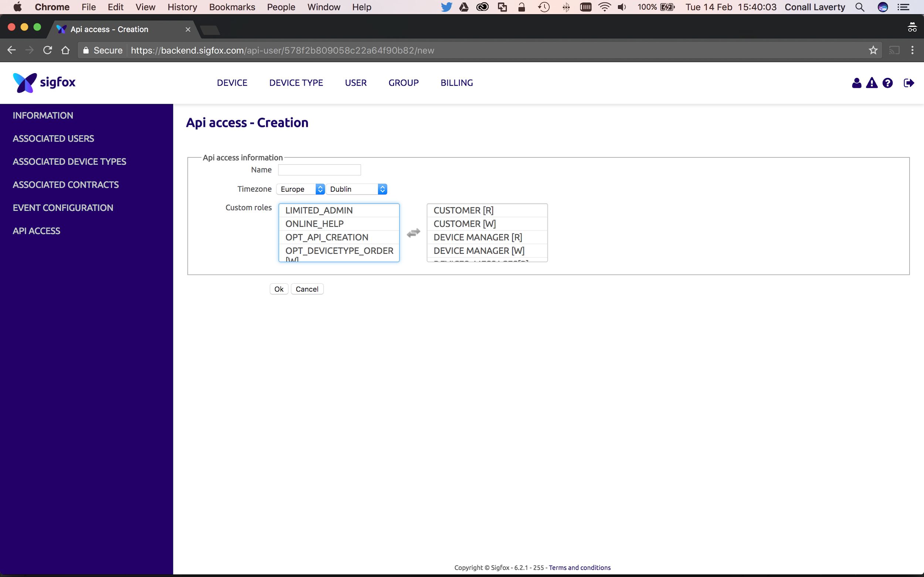The height and width of the screenshot is (577, 924).
Task: Open the DEVICE navigation menu
Action: coord(232,83)
